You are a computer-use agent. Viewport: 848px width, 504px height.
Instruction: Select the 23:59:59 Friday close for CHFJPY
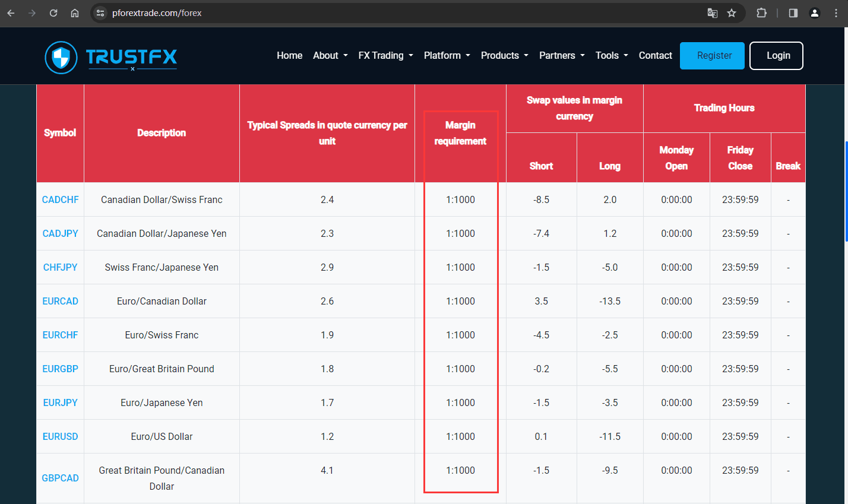(740, 267)
